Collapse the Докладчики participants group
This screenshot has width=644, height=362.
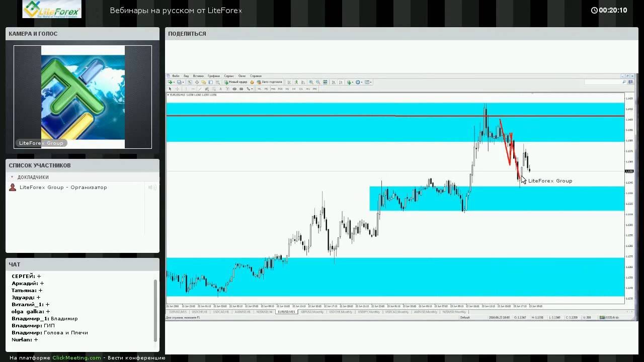12,177
